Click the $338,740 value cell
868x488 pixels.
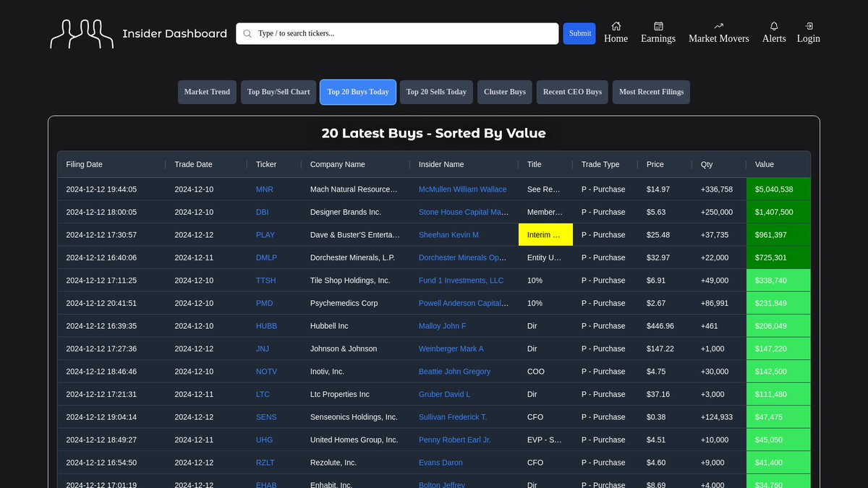pyautogui.click(x=778, y=281)
